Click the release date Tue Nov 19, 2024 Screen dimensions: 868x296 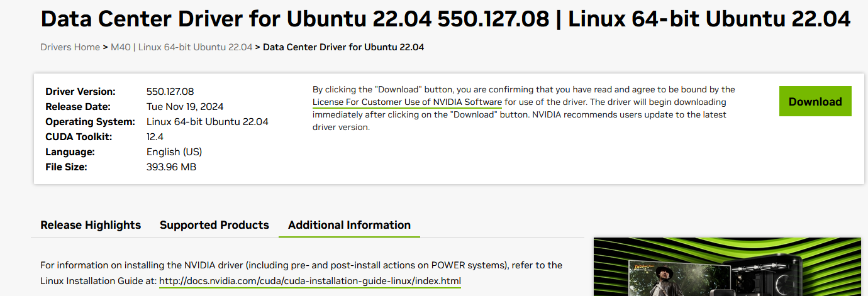185,107
